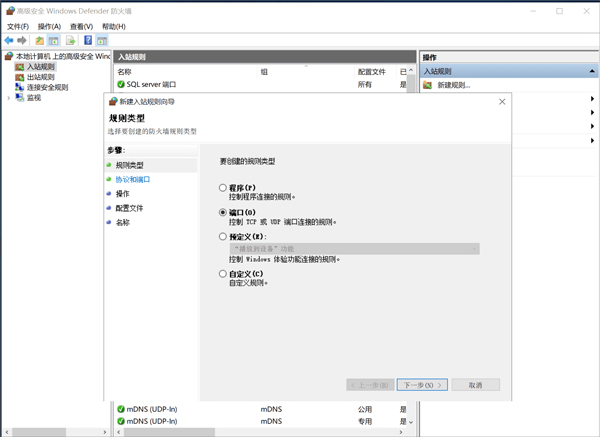
Task: Click 名称 step in wizard steps
Action: coord(122,222)
